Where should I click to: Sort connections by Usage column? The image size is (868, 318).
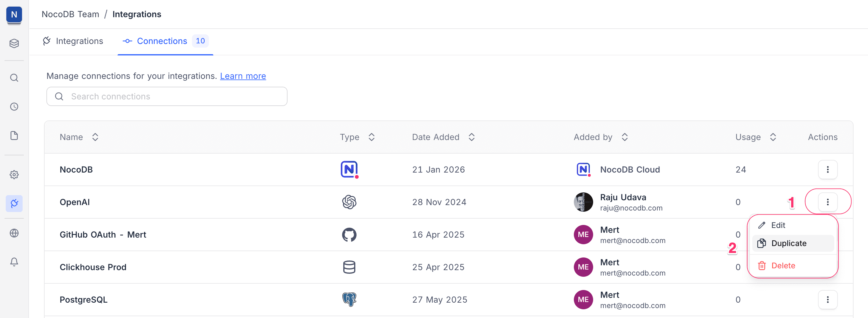pyautogui.click(x=773, y=137)
